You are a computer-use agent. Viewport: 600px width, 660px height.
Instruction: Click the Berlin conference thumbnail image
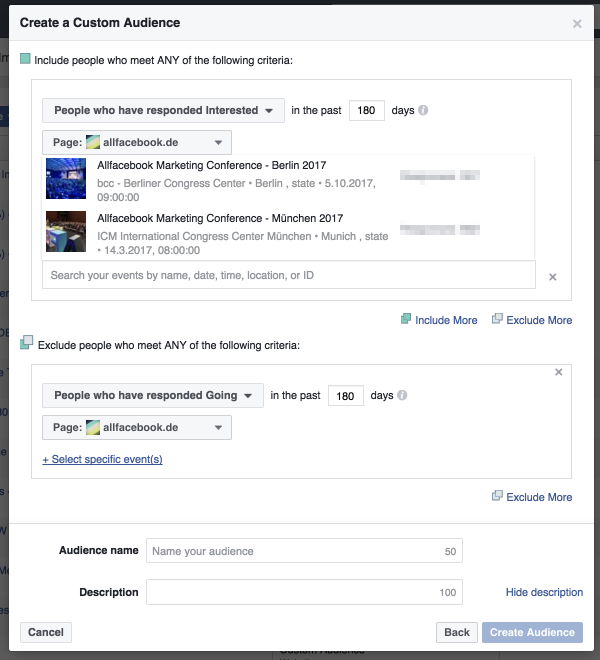coord(66,178)
